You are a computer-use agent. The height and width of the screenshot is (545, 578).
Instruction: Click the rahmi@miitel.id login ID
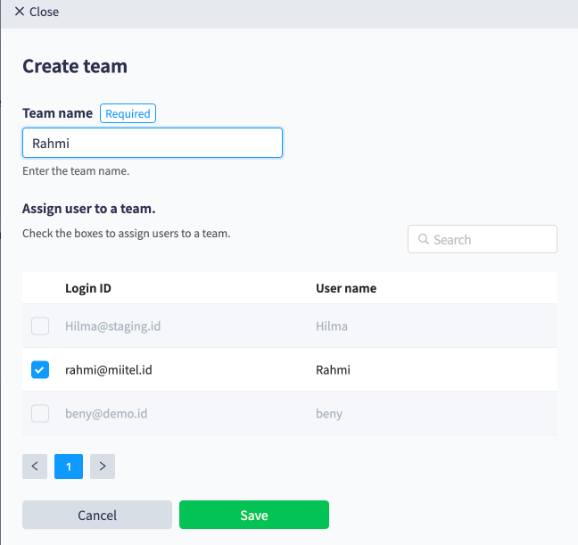[x=109, y=369]
